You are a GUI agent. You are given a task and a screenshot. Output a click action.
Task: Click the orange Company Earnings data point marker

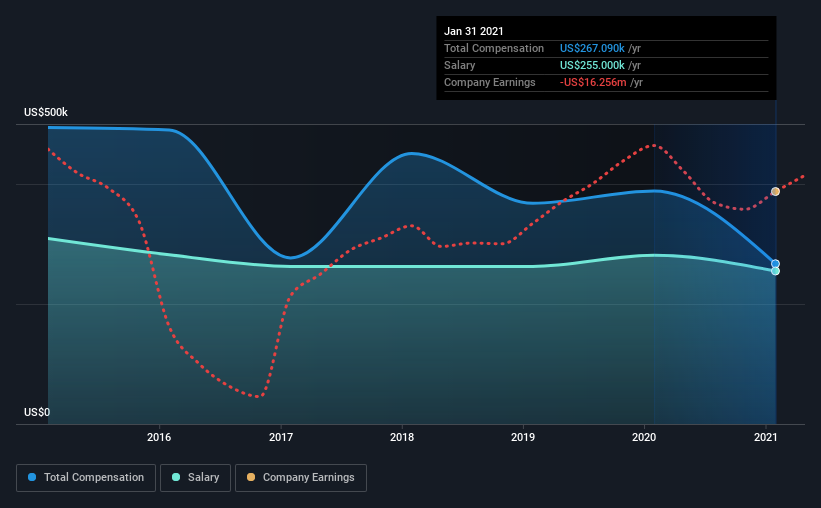775,192
